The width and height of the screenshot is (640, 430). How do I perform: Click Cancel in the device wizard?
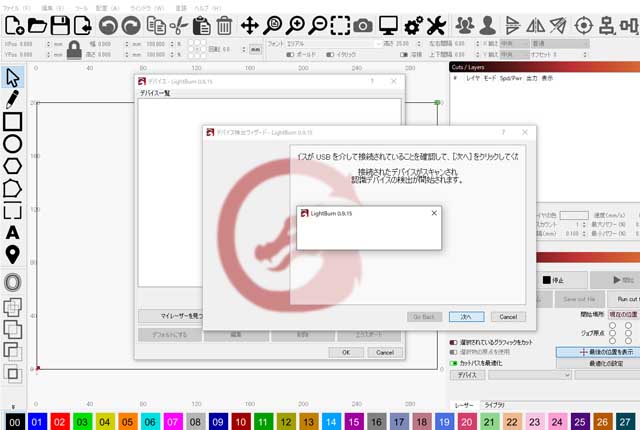pos(508,317)
